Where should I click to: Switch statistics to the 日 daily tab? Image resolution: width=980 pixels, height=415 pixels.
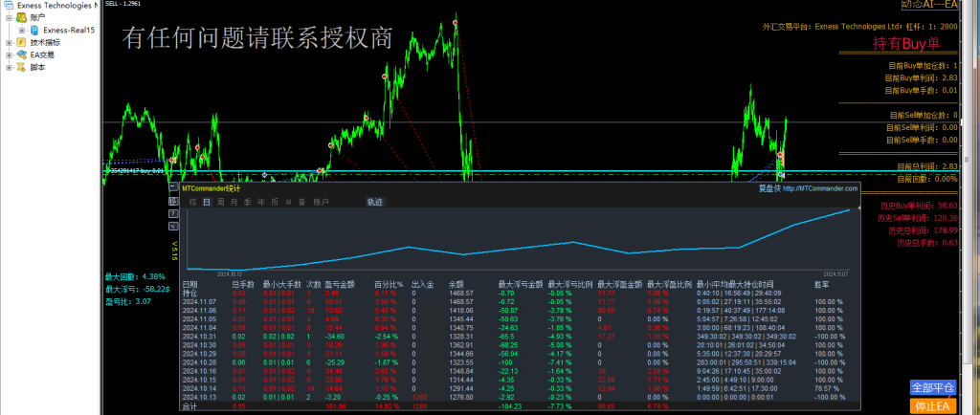click(x=206, y=202)
